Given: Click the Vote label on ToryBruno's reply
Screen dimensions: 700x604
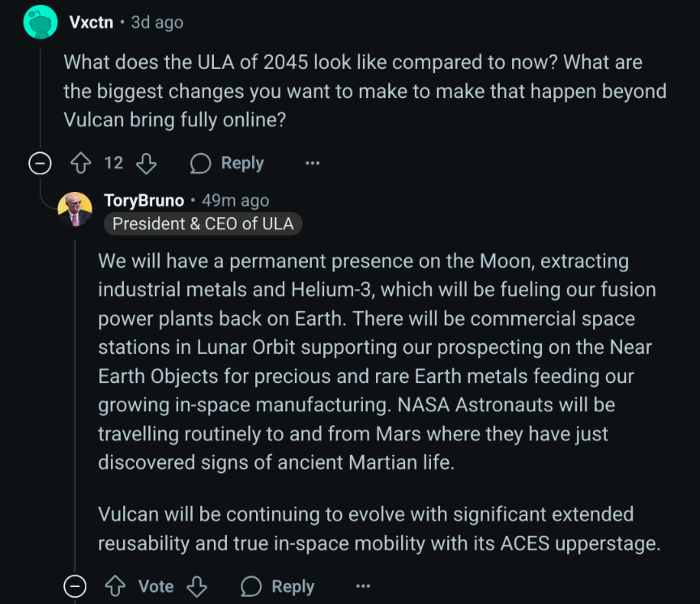Looking at the screenshot, I should [156, 585].
